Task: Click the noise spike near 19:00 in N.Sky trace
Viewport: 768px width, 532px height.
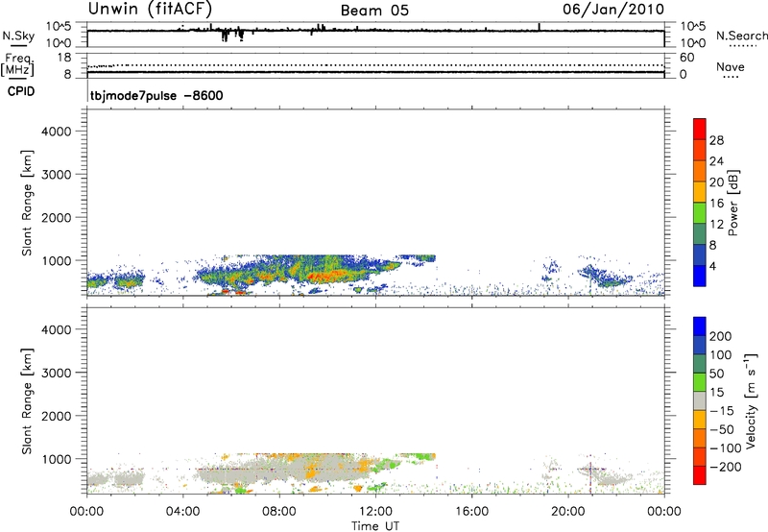Action: [540, 27]
